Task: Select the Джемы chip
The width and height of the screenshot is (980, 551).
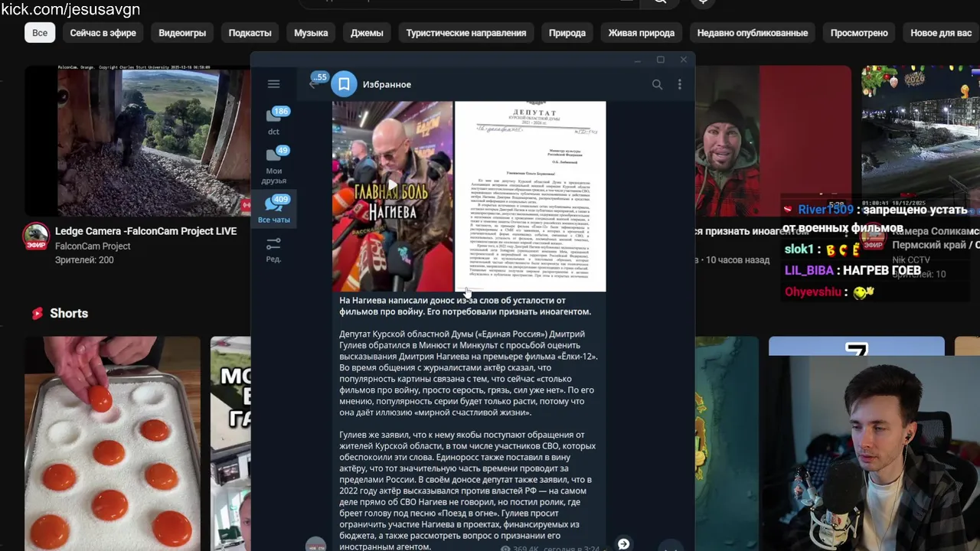Action: coord(367,33)
